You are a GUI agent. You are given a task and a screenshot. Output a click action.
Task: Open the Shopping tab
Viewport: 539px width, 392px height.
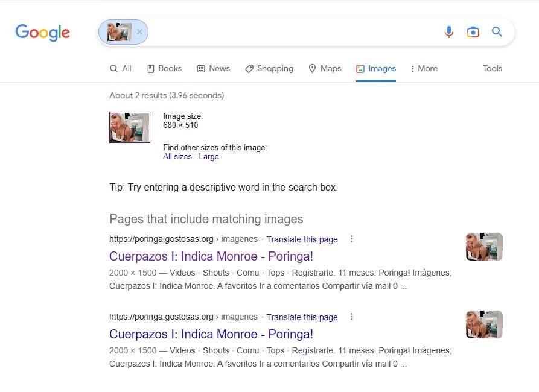[269, 69]
